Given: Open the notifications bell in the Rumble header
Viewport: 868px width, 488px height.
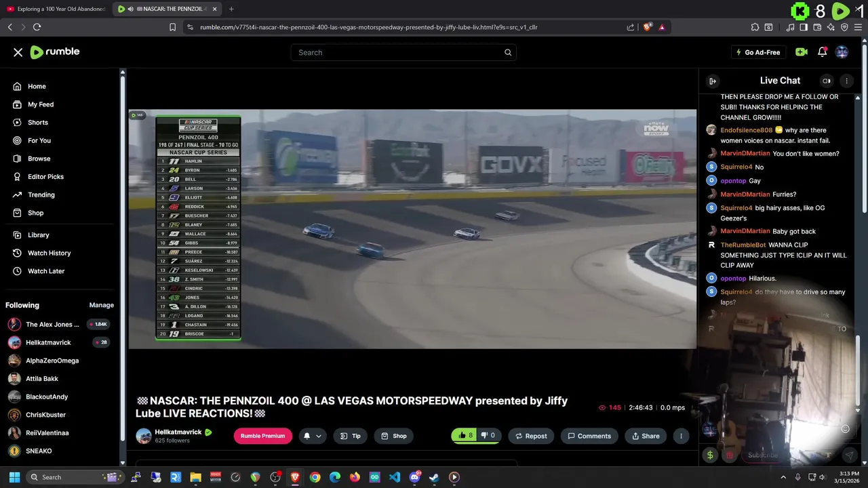Looking at the screenshot, I should (822, 52).
